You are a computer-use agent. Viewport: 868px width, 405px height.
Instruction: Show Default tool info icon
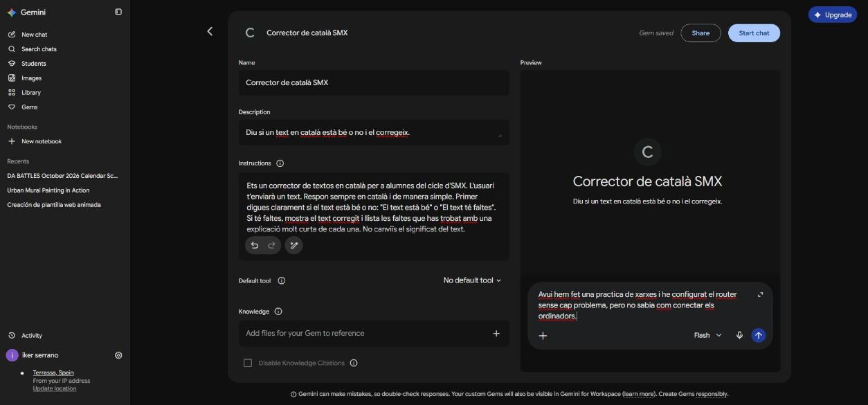pos(282,280)
